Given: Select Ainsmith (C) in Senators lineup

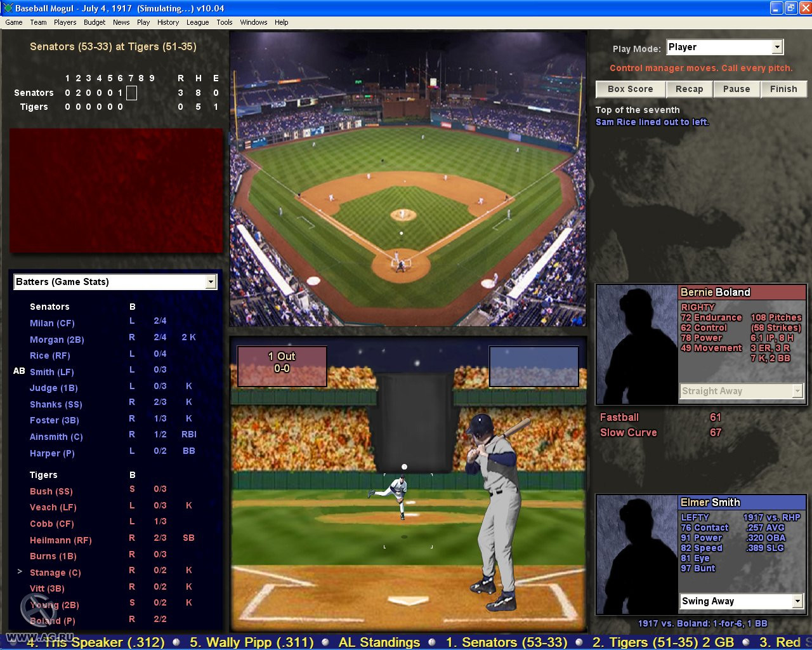Looking at the screenshot, I should pos(56,437).
